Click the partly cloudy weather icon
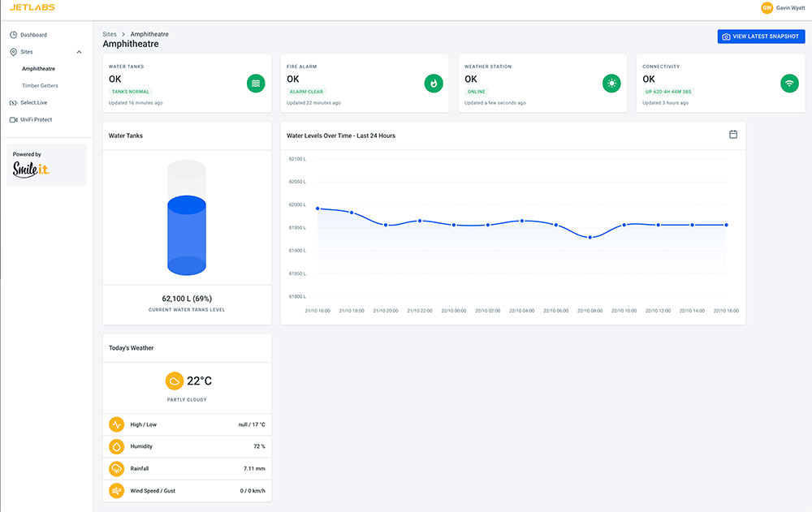Screen dimensions: 812x512 [x=175, y=381]
